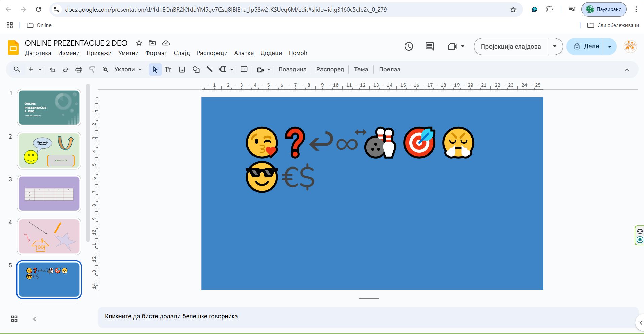The height and width of the screenshot is (334, 644).
Task: Collapse the filmstrip panel arrow
Action: tap(34, 319)
